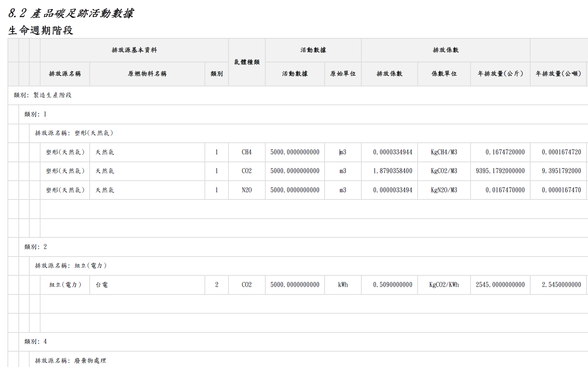Screen dimensions: 588x367
Task: Click the 9395.1792000000 emission value cell
Action: point(500,171)
